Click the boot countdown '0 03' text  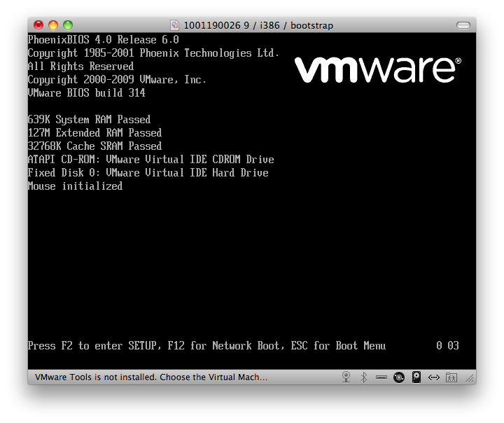(447, 345)
